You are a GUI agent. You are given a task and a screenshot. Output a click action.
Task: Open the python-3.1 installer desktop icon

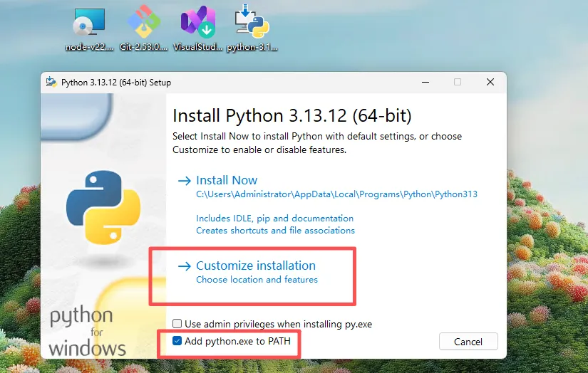(252, 28)
